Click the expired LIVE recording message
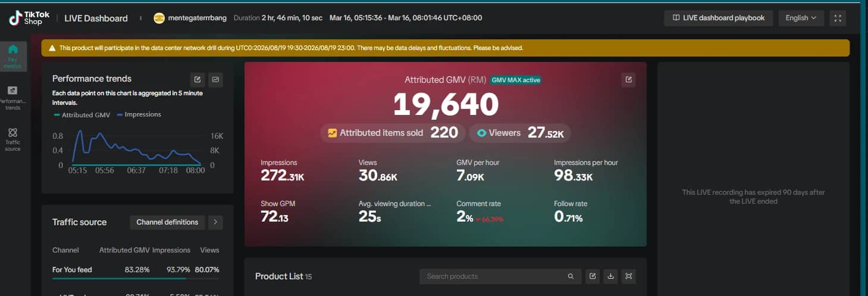Viewport: 868px width, 296px height. tap(753, 197)
